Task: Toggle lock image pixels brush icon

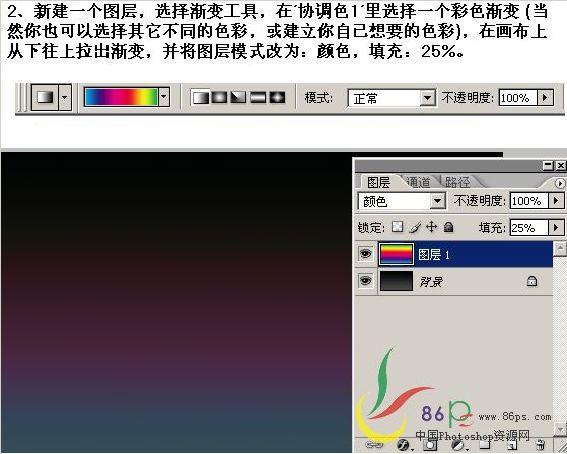Action: (x=415, y=227)
